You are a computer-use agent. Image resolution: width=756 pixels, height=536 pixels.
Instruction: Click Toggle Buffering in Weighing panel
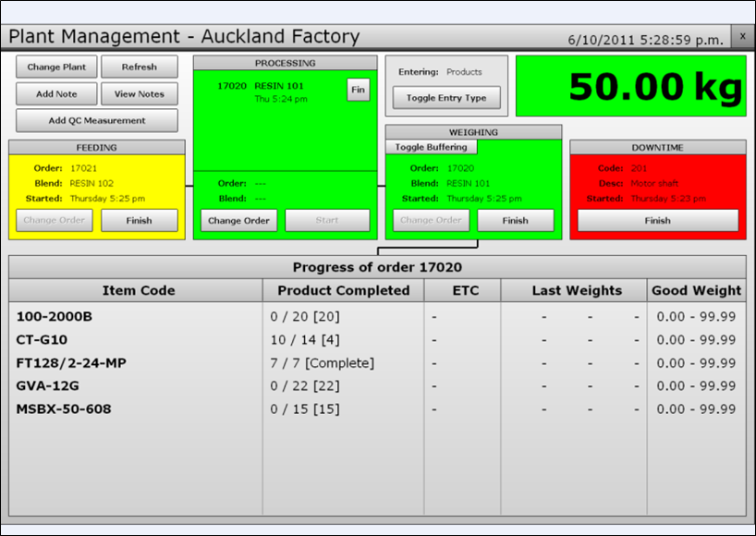432,147
